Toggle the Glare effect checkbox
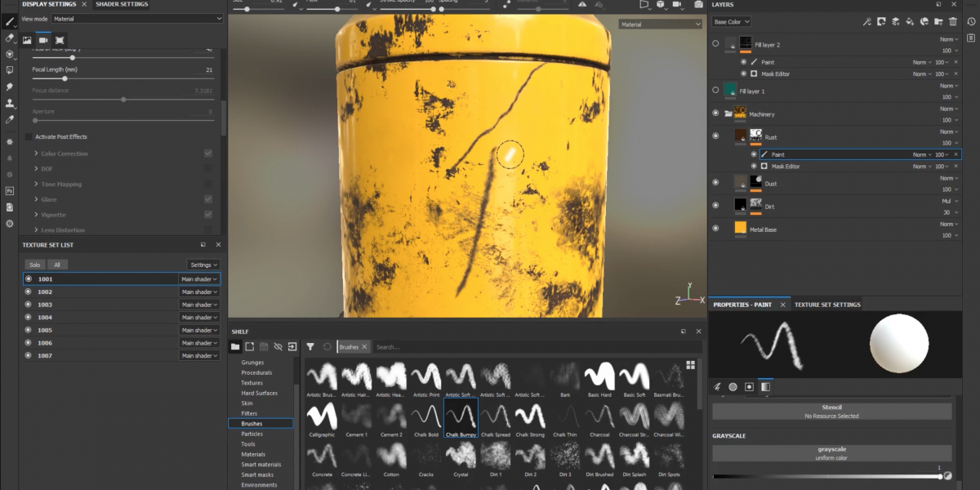The width and height of the screenshot is (980, 490). pos(208,199)
